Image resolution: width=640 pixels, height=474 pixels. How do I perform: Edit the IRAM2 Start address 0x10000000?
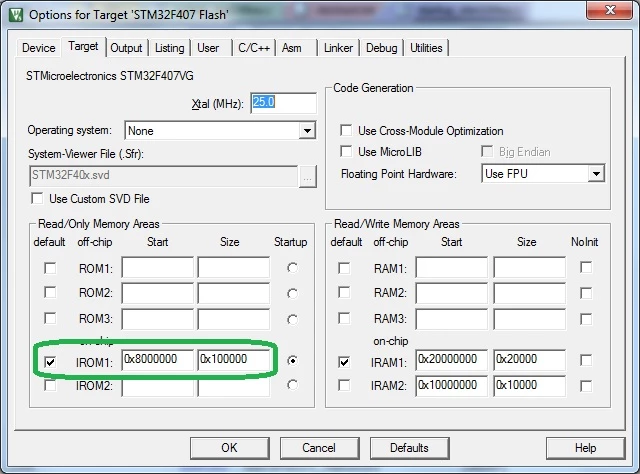click(452, 386)
